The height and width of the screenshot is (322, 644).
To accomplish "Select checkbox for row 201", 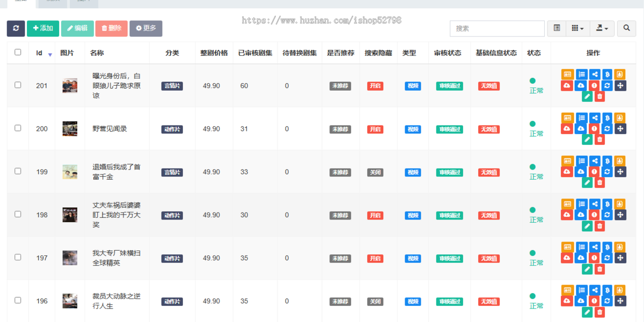I will 18,85.
